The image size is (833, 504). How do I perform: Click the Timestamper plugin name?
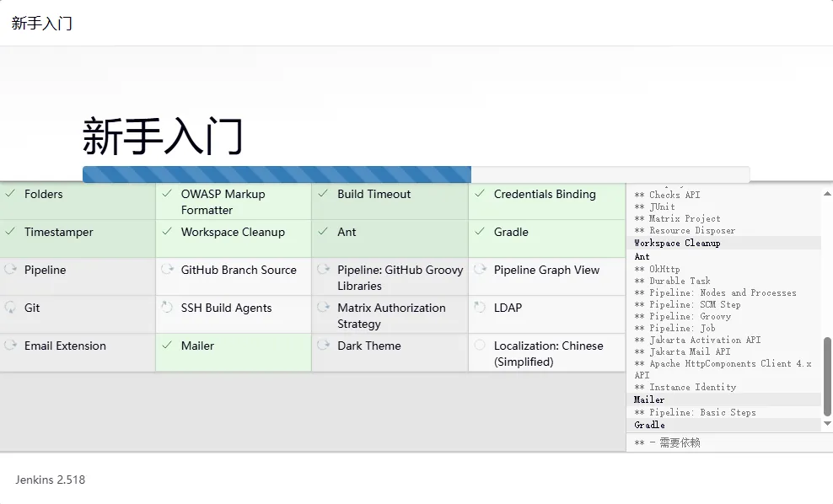(58, 232)
